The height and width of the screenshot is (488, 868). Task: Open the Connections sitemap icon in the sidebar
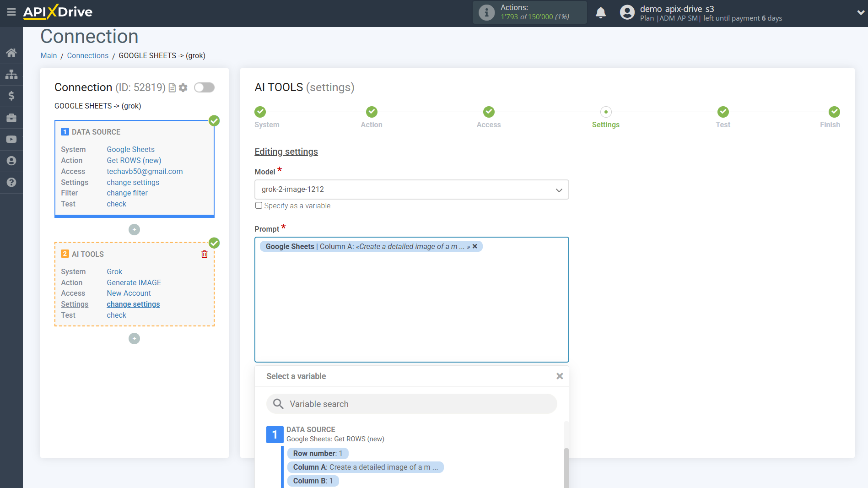click(11, 74)
